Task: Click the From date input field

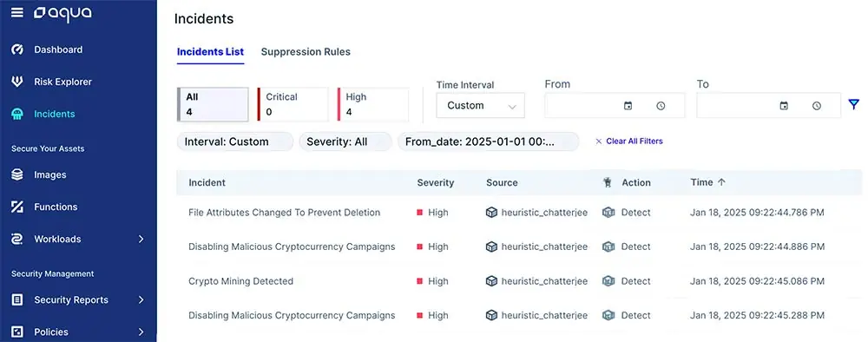Action: [615, 105]
